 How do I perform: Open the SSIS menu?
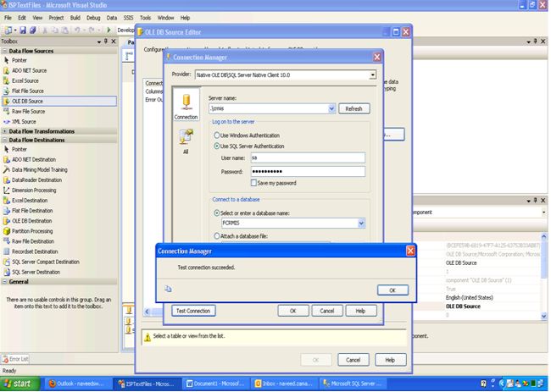pos(128,18)
